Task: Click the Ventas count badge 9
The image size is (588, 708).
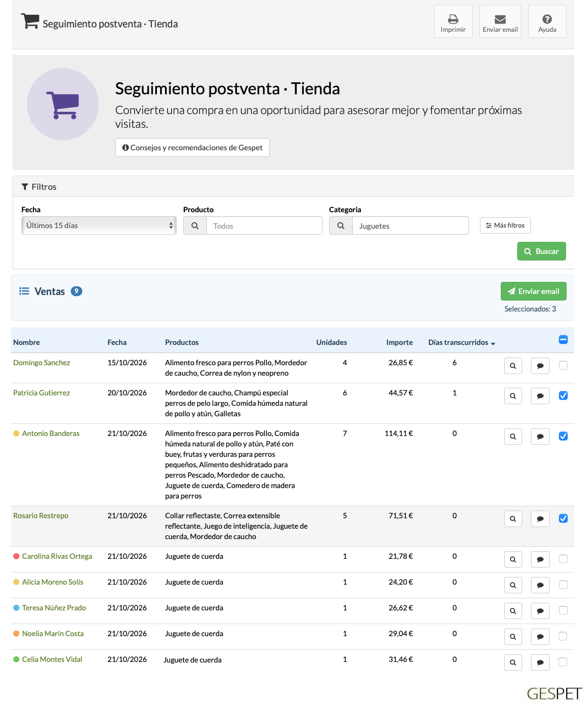Action: pyautogui.click(x=76, y=291)
